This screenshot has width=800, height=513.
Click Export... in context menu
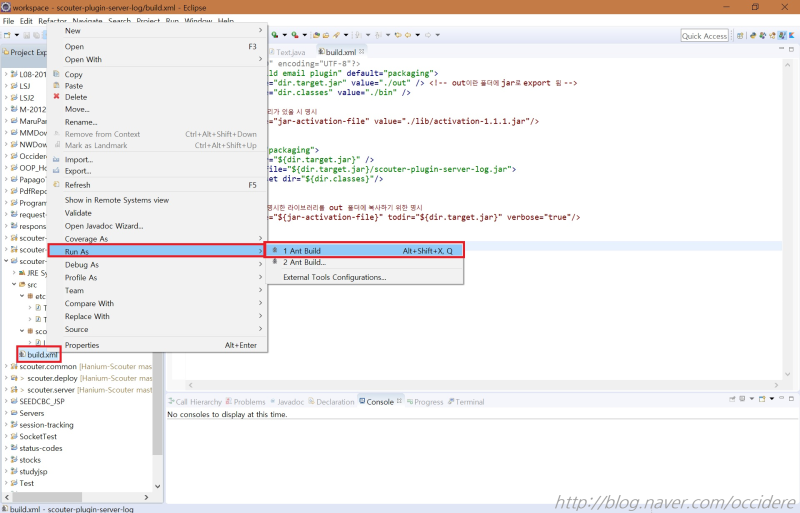[157, 171]
